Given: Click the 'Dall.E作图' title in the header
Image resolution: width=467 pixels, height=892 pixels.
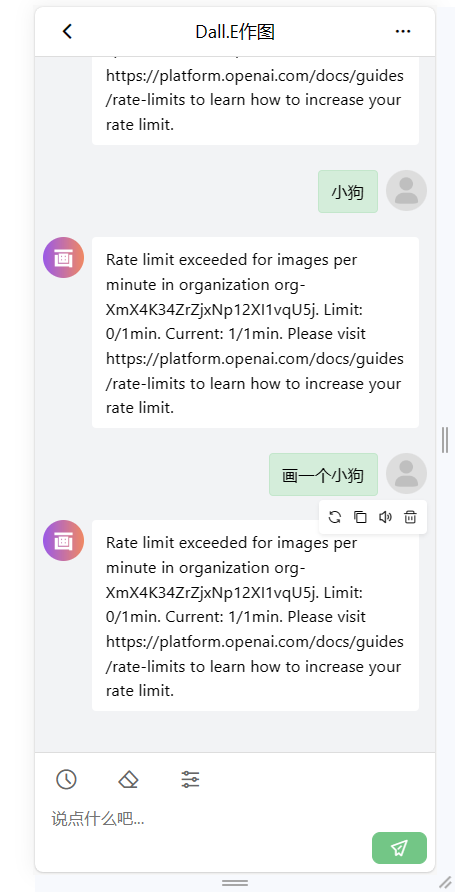Looking at the screenshot, I should (x=235, y=32).
